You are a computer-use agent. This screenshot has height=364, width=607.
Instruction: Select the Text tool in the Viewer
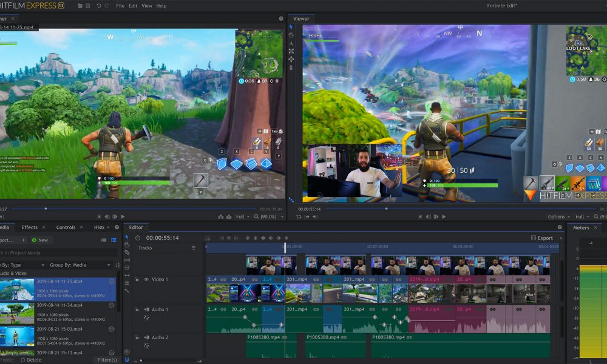point(291,43)
